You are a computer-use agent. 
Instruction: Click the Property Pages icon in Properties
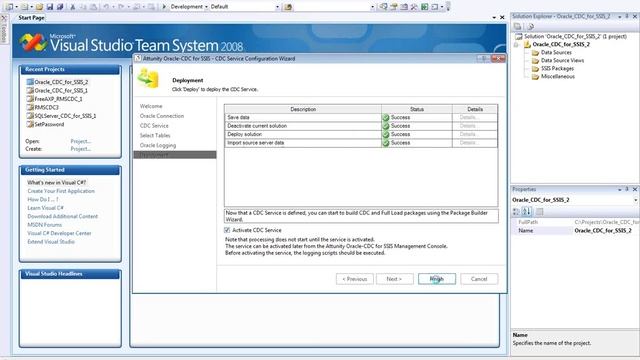(x=540, y=211)
